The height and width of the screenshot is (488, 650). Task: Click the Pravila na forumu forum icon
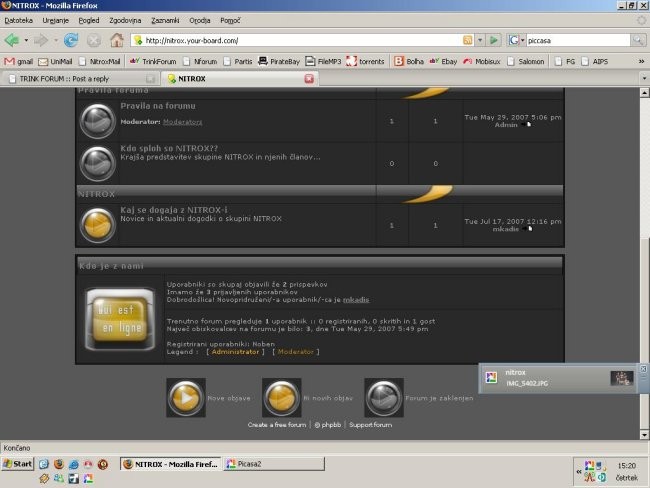coord(97,122)
